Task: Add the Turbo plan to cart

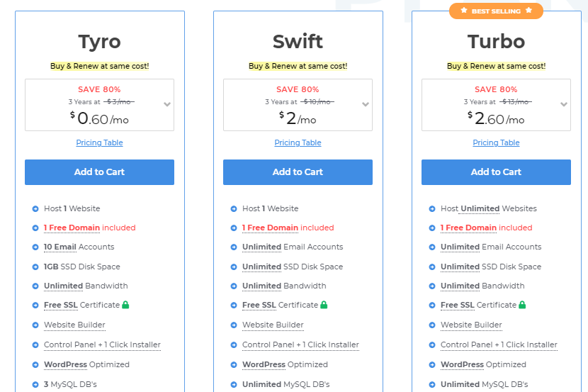Action: coord(496,172)
